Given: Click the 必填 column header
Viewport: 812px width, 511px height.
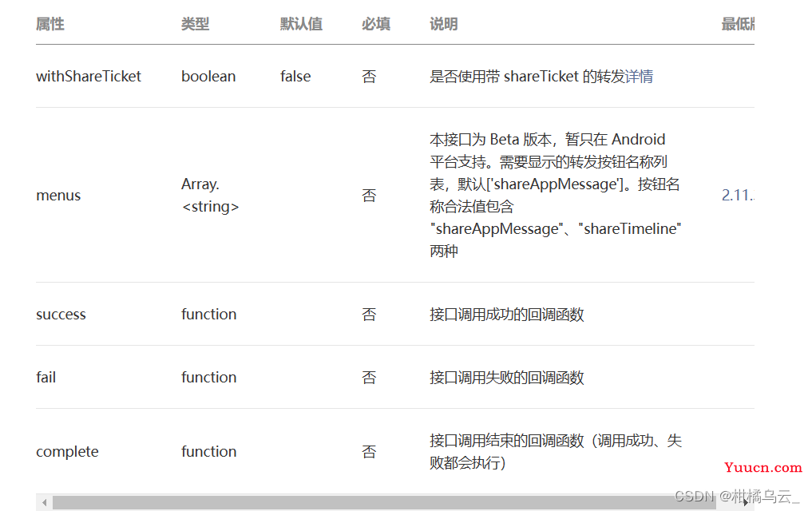Looking at the screenshot, I should click(376, 24).
